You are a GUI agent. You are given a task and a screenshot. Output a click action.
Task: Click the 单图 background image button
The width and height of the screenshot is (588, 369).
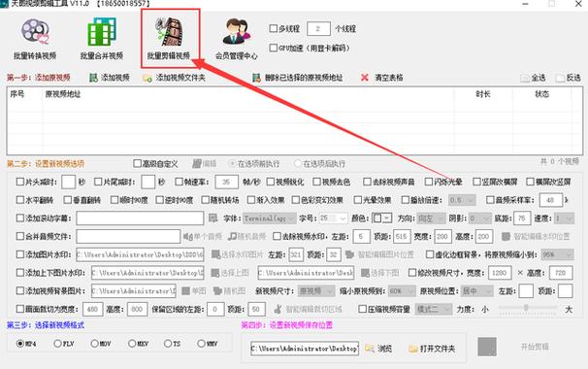193,291
